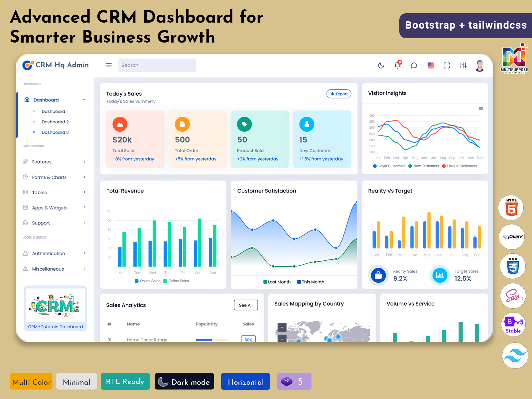Click the Product Sold tag icon
Image resolution: width=532 pixels, height=399 pixels.
point(244,124)
